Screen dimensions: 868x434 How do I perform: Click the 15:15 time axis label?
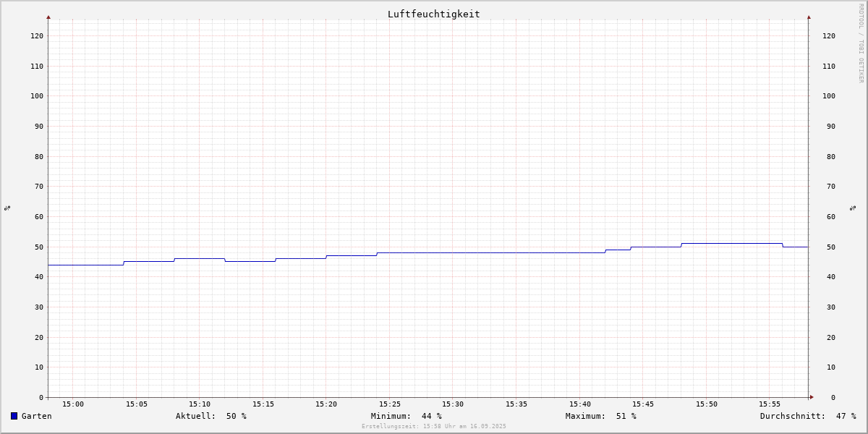click(x=263, y=404)
